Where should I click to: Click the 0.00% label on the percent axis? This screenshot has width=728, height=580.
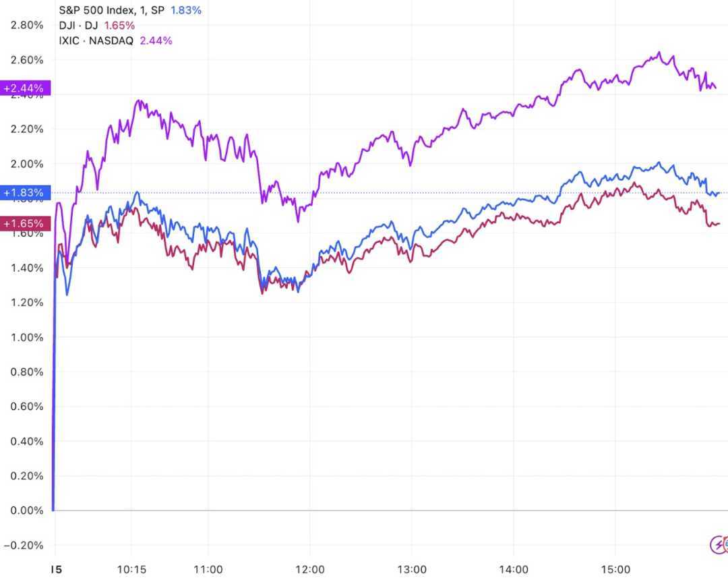tap(27, 511)
